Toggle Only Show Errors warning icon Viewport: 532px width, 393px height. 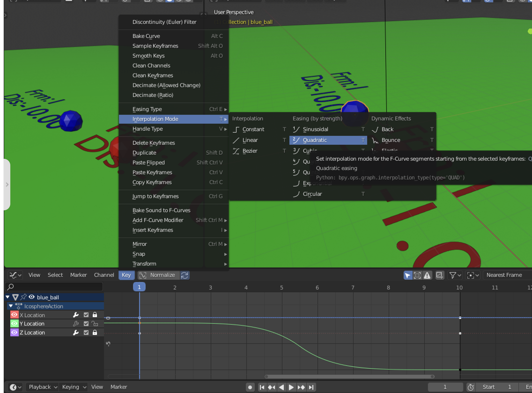coord(427,275)
